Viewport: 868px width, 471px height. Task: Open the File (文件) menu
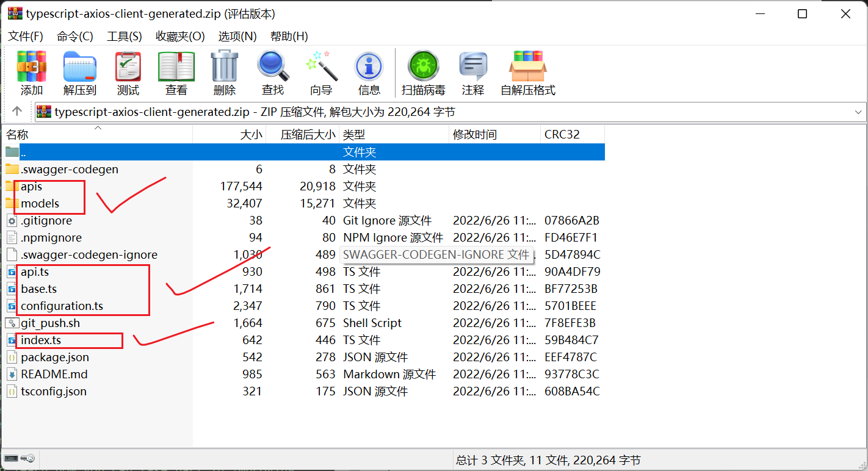coord(26,37)
